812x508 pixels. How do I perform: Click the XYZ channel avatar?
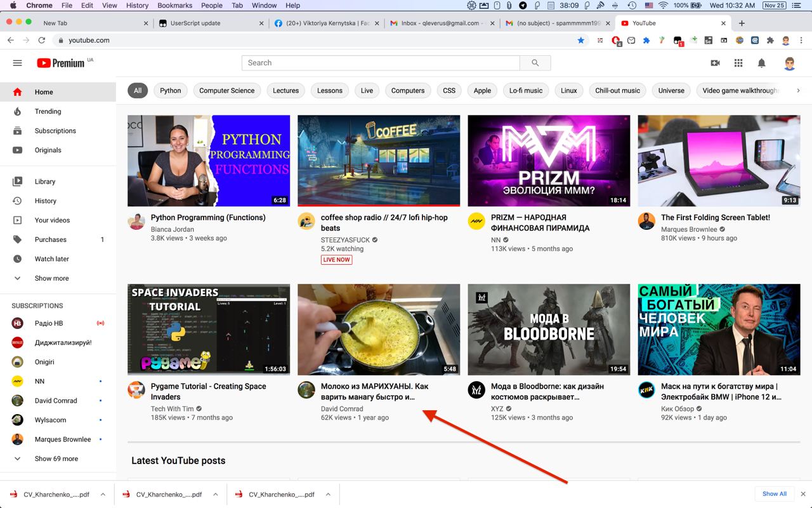476,390
